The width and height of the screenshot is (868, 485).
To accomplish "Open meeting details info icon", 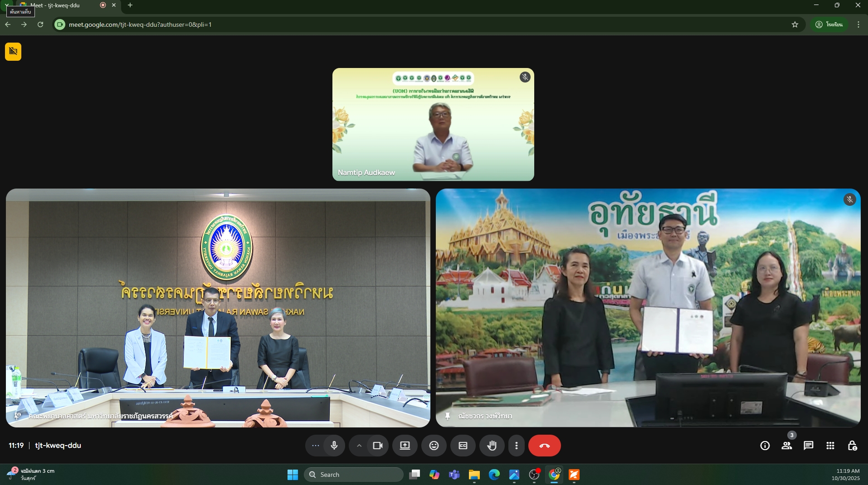I will click(x=765, y=446).
